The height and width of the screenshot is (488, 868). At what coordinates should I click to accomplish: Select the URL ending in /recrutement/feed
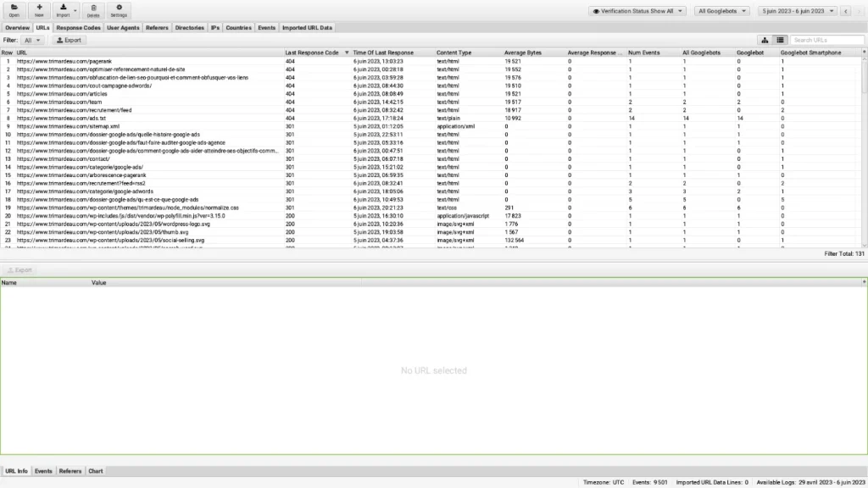coord(431,110)
